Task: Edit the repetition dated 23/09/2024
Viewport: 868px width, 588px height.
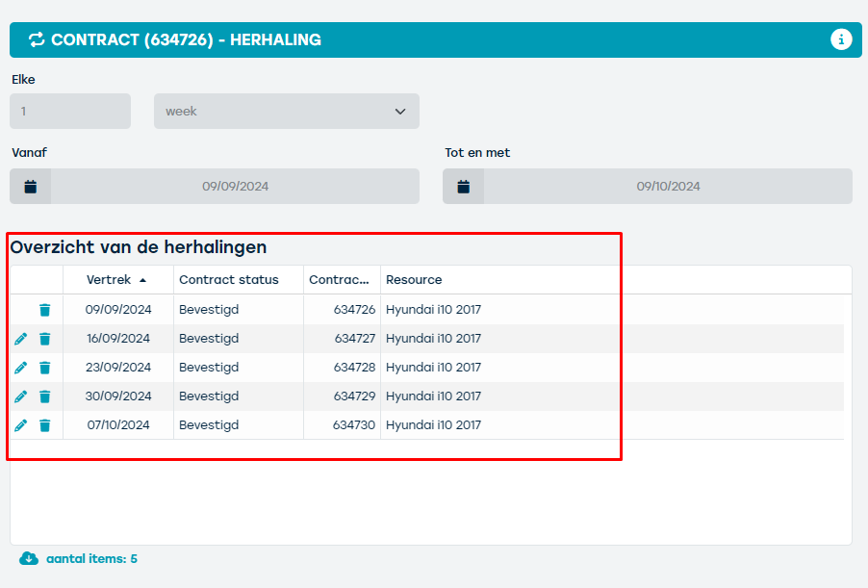Action: 20,368
